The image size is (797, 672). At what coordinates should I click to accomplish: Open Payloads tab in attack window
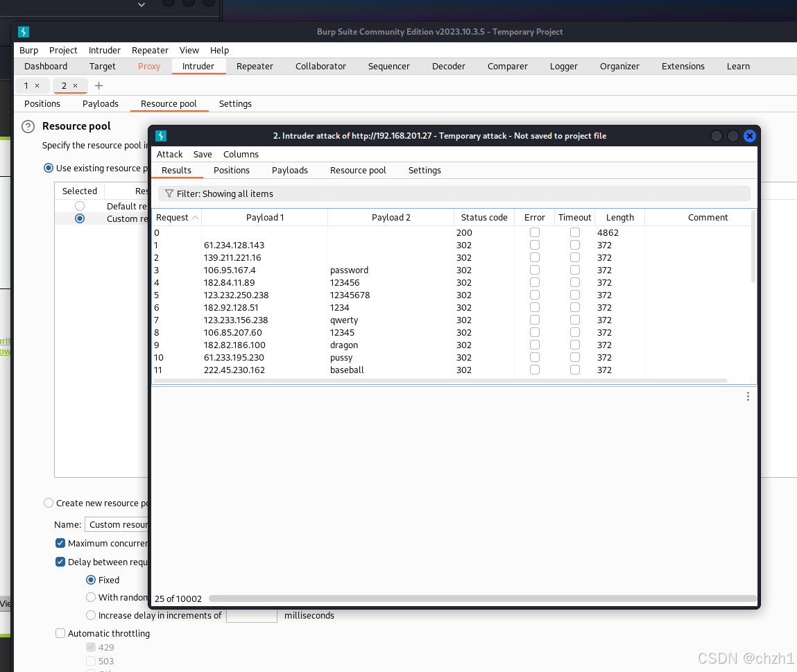click(x=290, y=171)
